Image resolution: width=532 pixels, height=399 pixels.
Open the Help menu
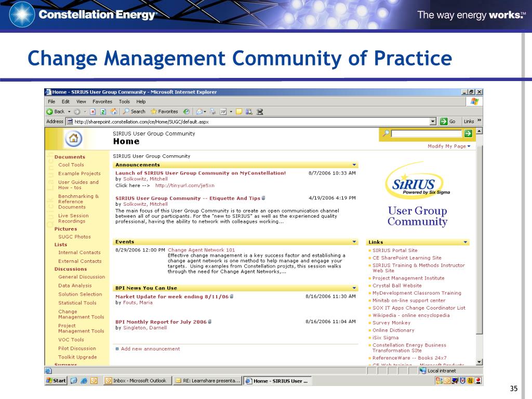tap(141, 101)
